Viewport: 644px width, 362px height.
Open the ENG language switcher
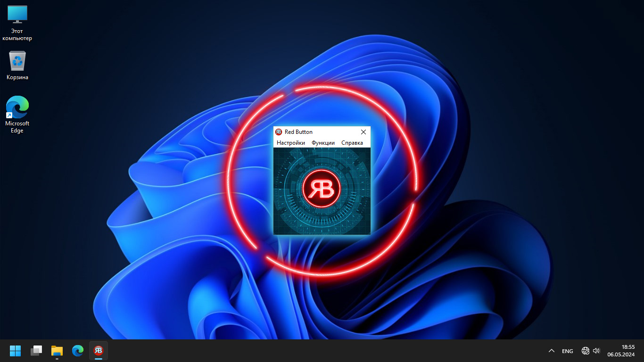(568, 351)
